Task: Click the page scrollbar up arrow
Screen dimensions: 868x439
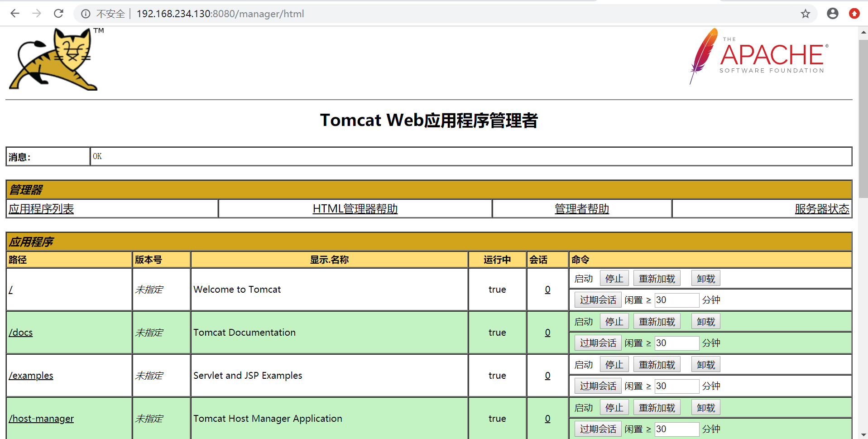Action: (863, 32)
